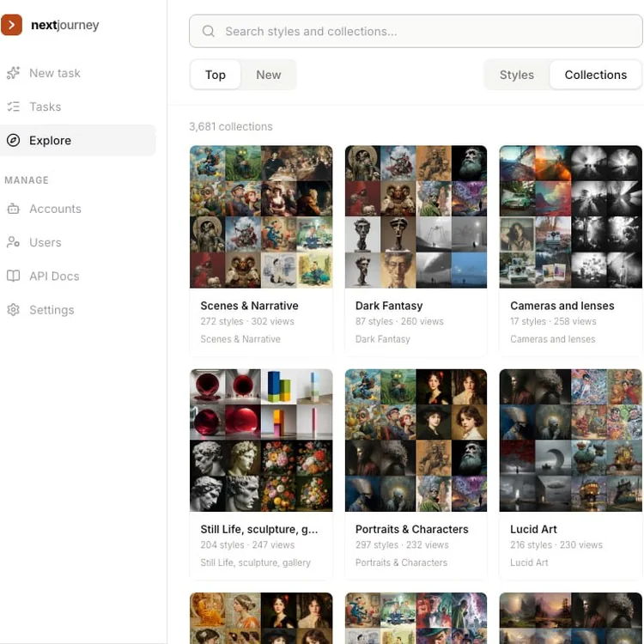644x644 pixels.
Task: Open the Users page
Action: click(x=78, y=242)
